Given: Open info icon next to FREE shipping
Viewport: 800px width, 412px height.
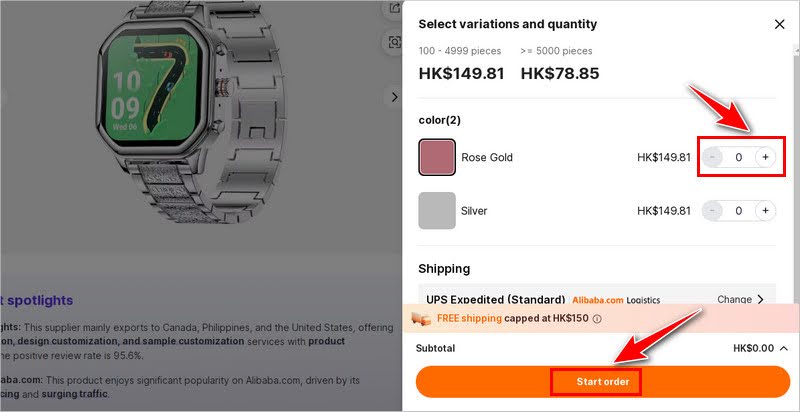Looking at the screenshot, I should [597, 319].
